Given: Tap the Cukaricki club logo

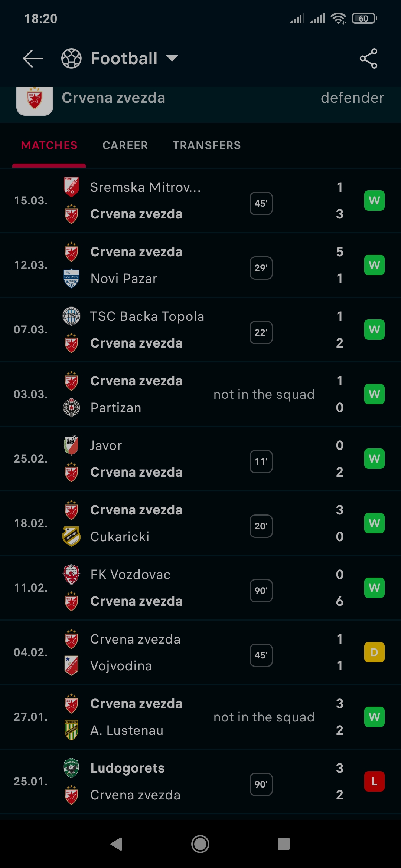Looking at the screenshot, I should click(x=71, y=537).
